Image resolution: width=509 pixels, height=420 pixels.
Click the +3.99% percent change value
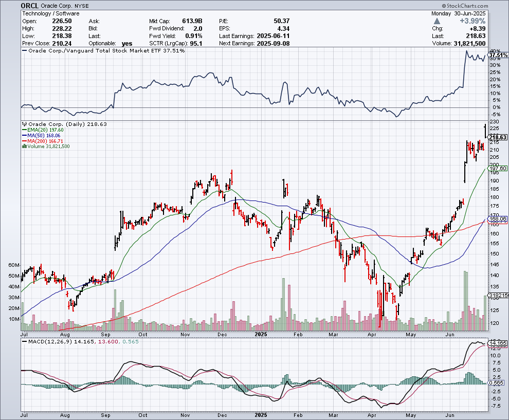point(472,21)
